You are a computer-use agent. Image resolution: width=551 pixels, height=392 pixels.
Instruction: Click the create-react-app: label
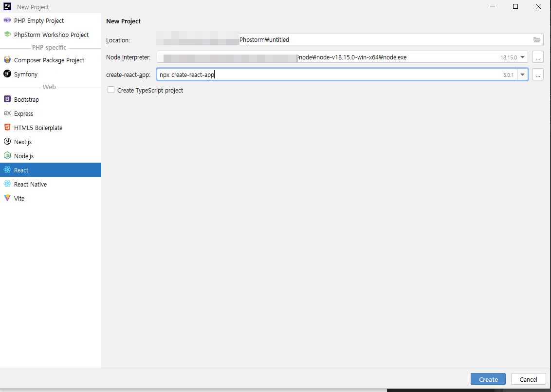(x=129, y=75)
